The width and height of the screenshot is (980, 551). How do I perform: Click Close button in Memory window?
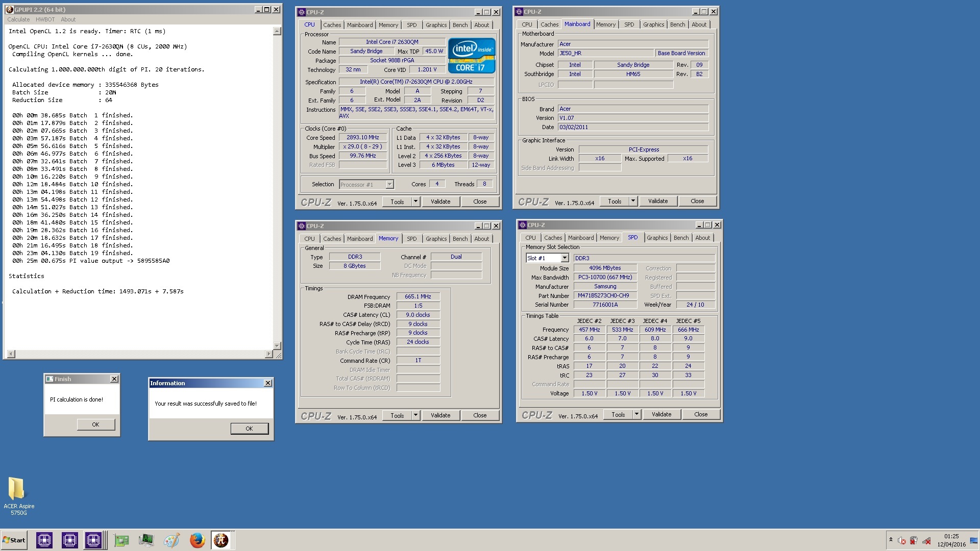tap(480, 415)
